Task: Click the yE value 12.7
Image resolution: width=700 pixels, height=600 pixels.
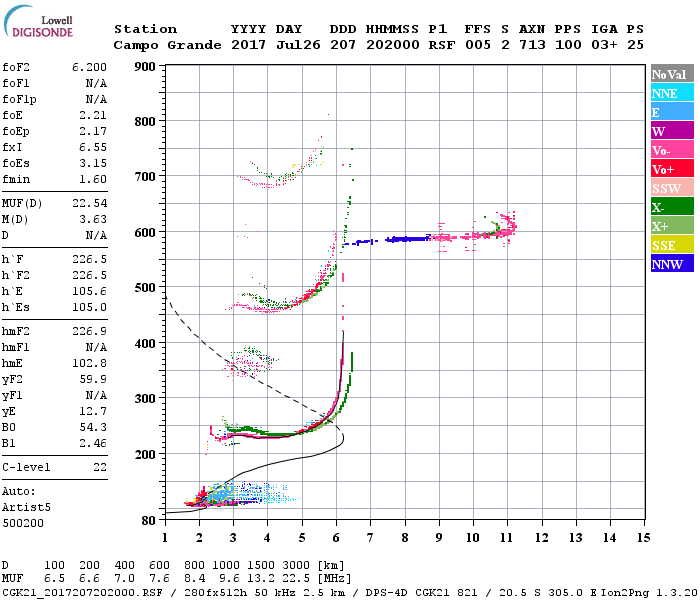Action: (93, 411)
